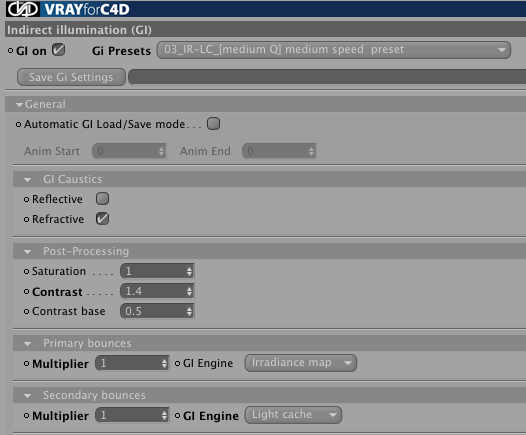Click the Contrast parameter animation dot
Image resolution: width=526 pixels, height=435 pixels.
[x=27, y=292]
